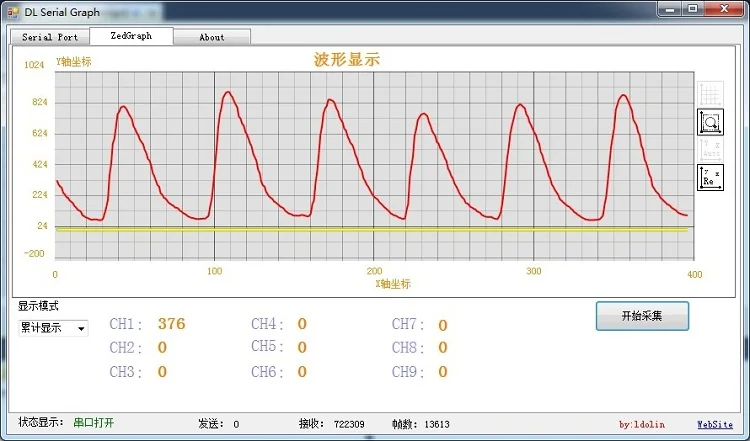Click the 开始采集 button
Screen dimensions: 750x441
click(x=642, y=316)
